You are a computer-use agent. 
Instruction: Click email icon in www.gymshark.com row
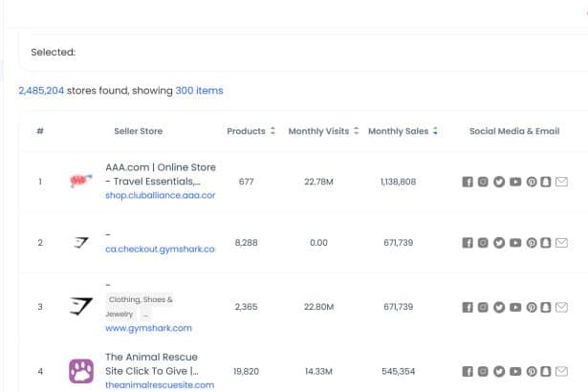coord(561,307)
